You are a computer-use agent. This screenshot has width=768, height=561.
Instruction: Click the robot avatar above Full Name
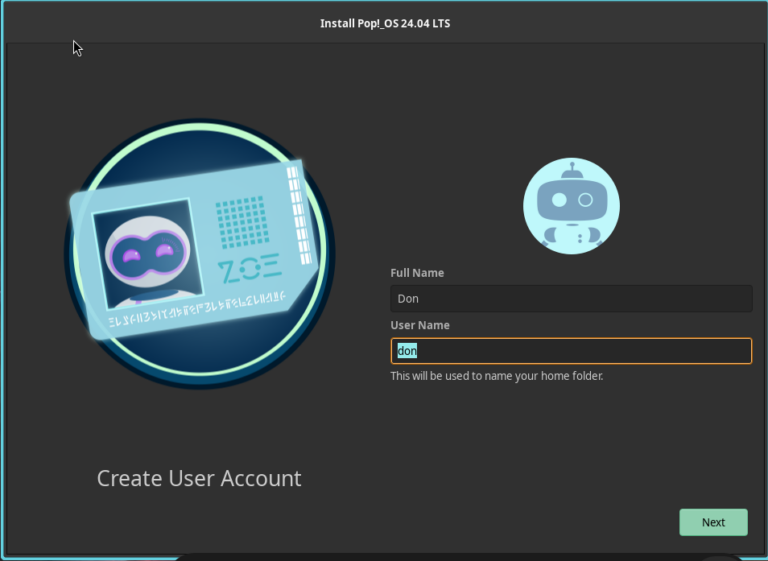[571, 206]
